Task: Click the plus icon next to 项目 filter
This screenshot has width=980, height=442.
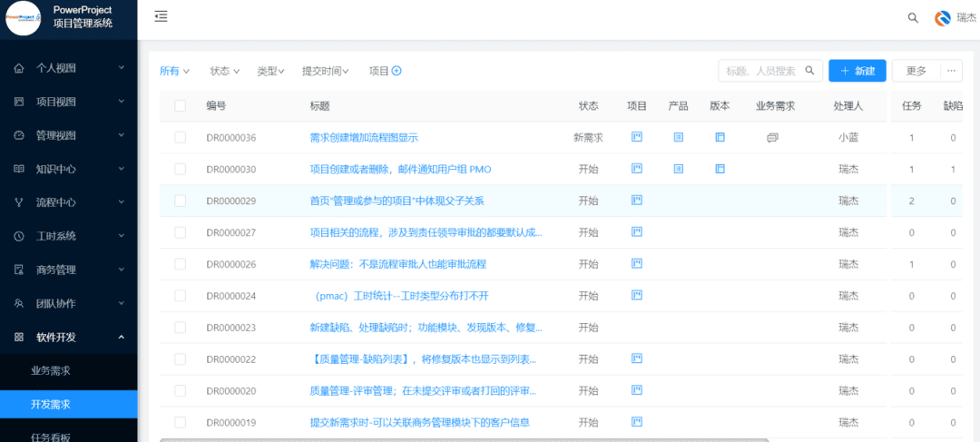Action: click(397, 72)
